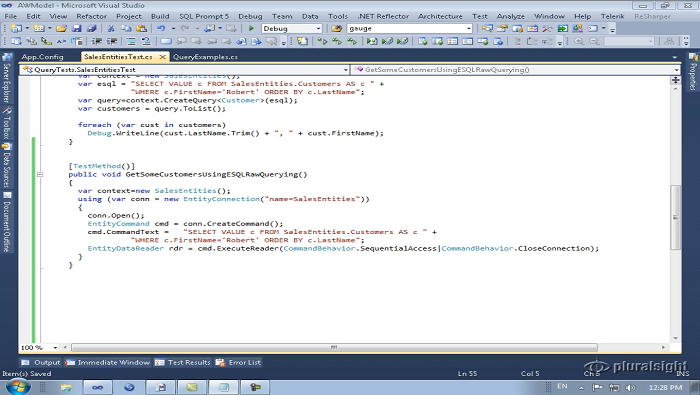
Task: Open Solution Configurations Debug dropdown
Action: coord(318,28)
